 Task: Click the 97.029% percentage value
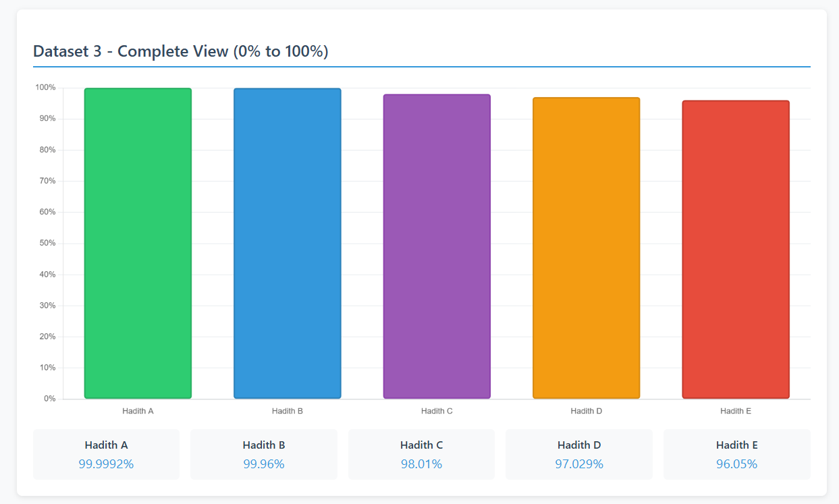[579, 464]
